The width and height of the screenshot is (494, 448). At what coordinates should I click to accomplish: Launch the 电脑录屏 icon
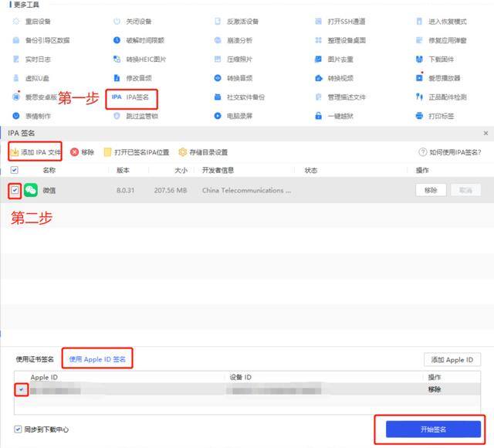pyautogui.click(x=218, y=116)
